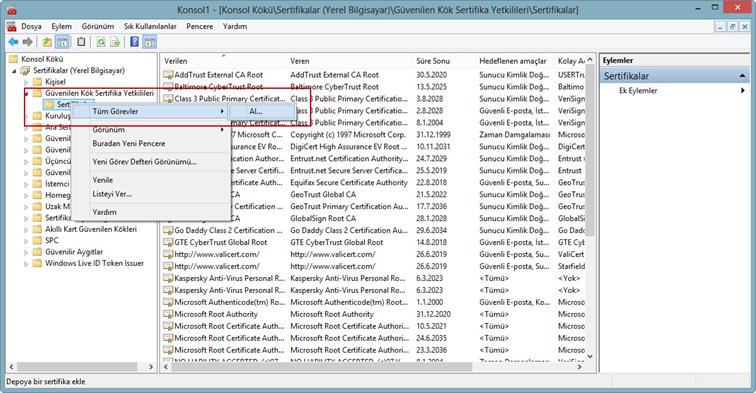
Task: Select the DigiCert High Assurance EV Root issuer cell
Action: pyautogui.click(x=349, y=147)
